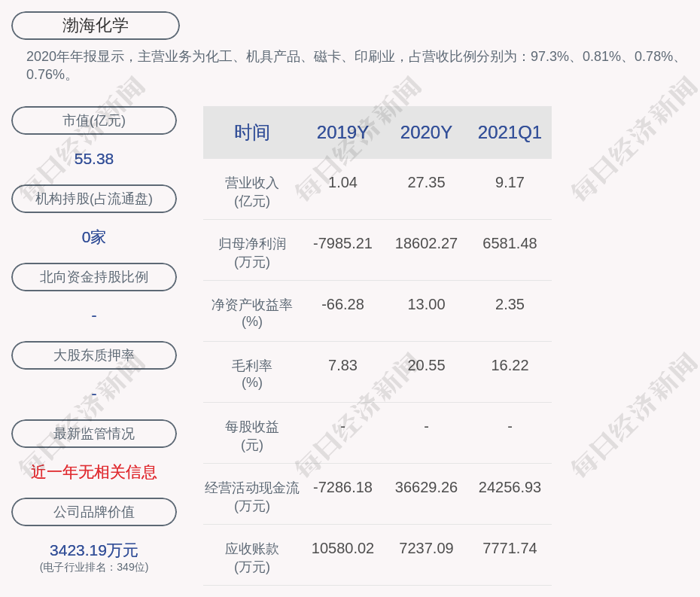The width and height of the screenshot is (700, 597).
Task: Select the 2019Y column header
Action: (x=342, y=132)
